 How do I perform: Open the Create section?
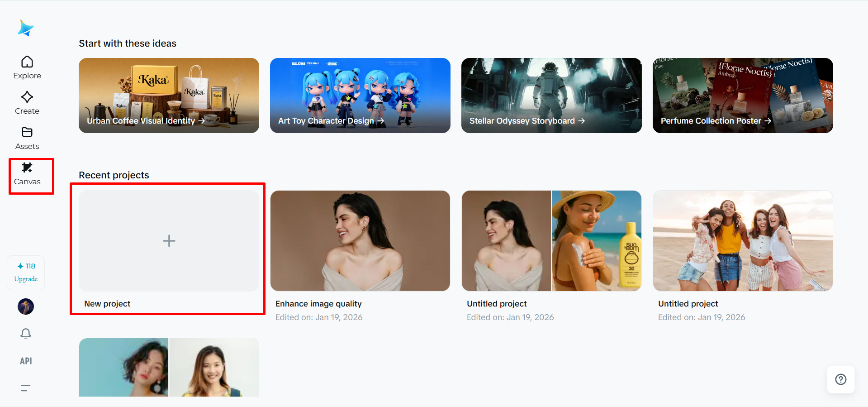pos(27,103)
